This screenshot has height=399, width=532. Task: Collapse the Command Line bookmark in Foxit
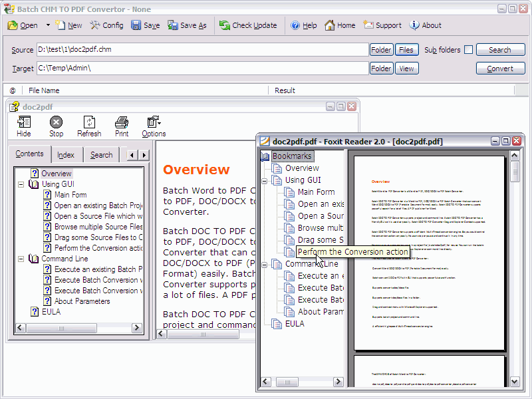pyautogui.click(x=265, y=264)
